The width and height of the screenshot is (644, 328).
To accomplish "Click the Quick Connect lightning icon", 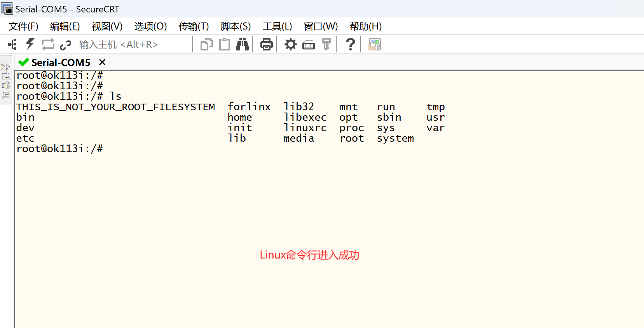I will point(30,44).
